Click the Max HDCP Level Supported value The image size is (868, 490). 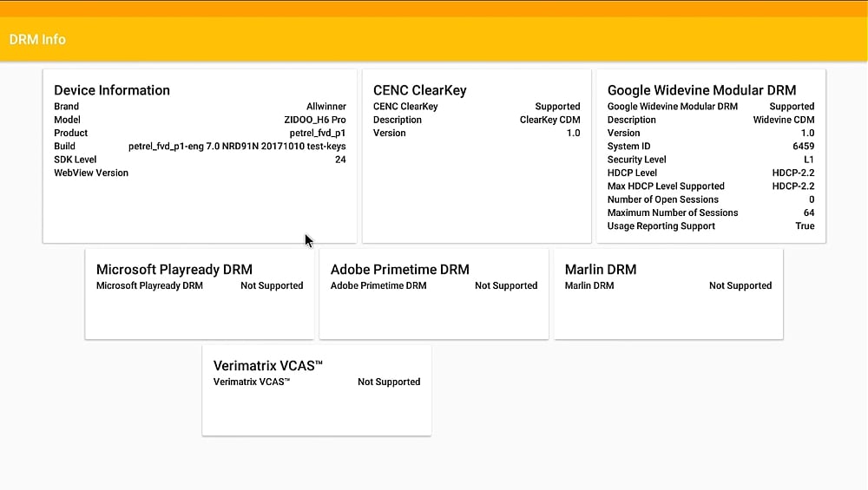[793, 186]
